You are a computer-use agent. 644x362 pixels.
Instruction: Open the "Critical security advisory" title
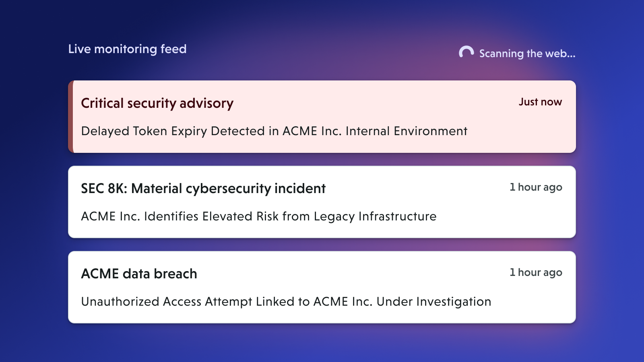pos(157,103)
